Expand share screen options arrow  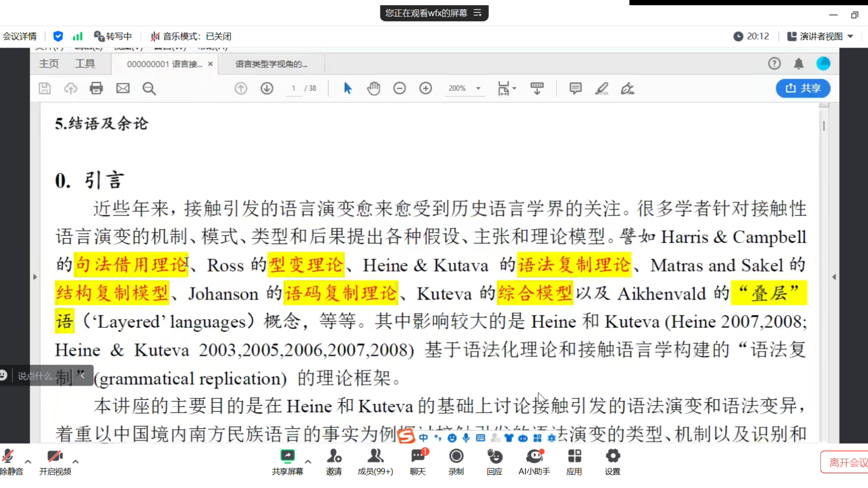tap(308, 462)
